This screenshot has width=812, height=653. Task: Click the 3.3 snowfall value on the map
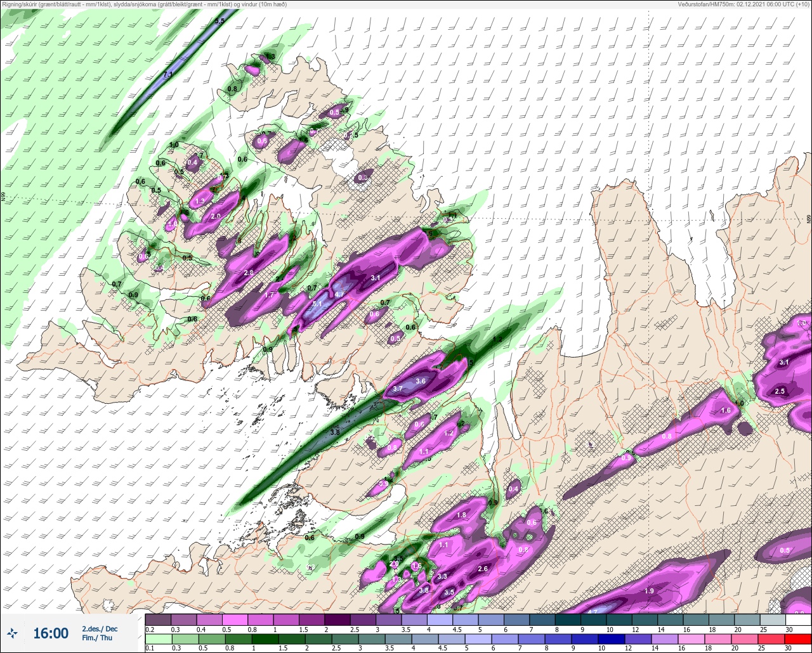pyautogui.click(x=442, y=576)
